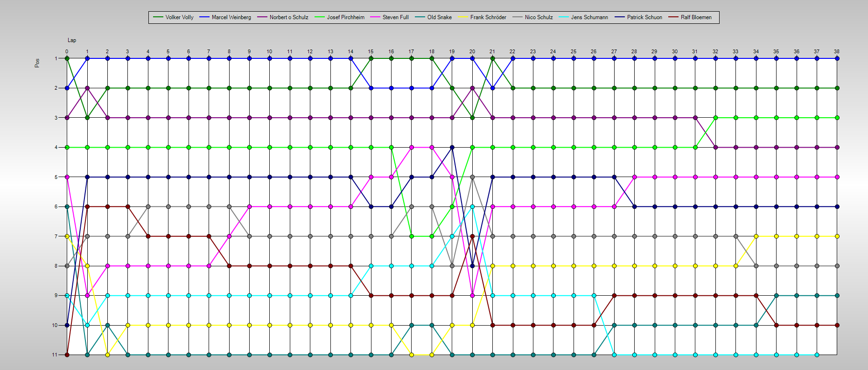Select gray marker at lap 20, position 5
The width and height of the screenshot is (868, 370).
[472, 177]
